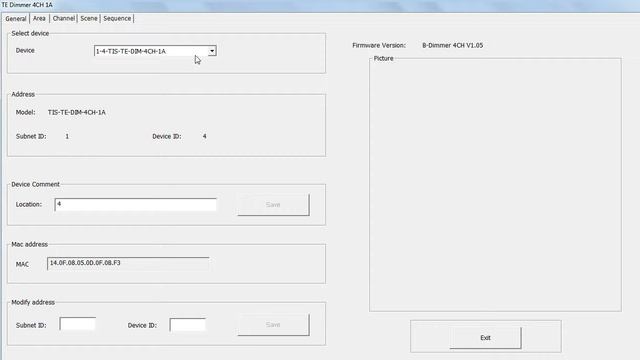This screenshot has width=640, height=360.
Task: Select the model text TIS-TE-DIM-4CH-1A
Action: point(77,112)
